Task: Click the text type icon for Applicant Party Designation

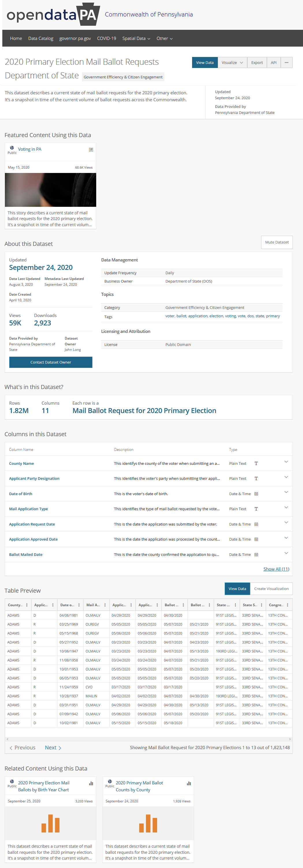Action: tap(256, 478)
